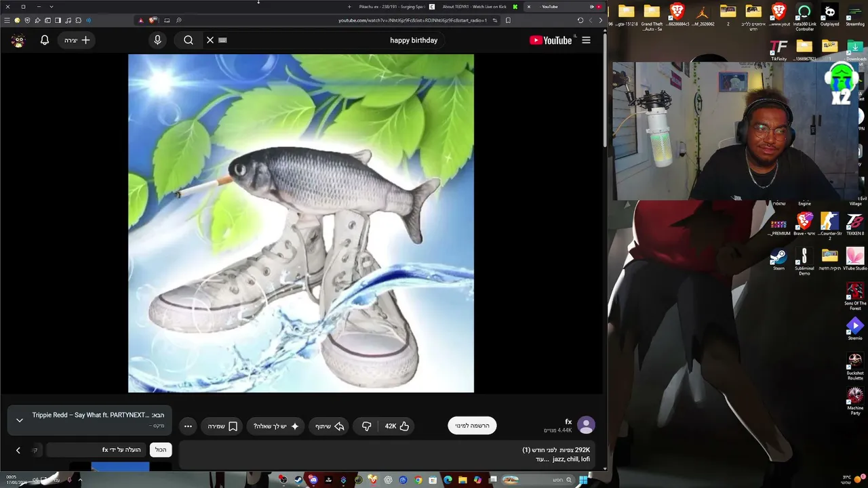This screenshot has height=488, width=868.
Task: Like the video with 42K likes
Action: pos(397,426)
